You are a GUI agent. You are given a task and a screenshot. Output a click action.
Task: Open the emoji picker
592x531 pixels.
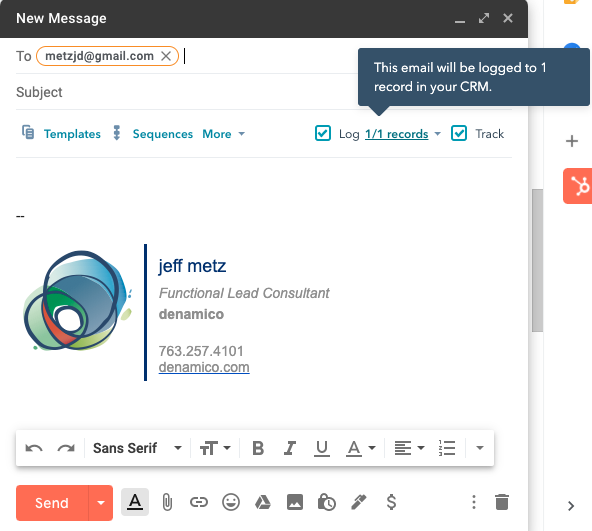[231, 502]
